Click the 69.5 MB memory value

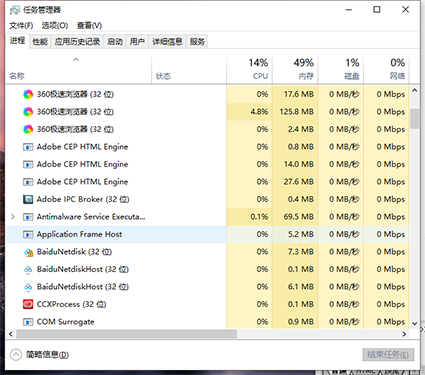click(x=299, y=217)
